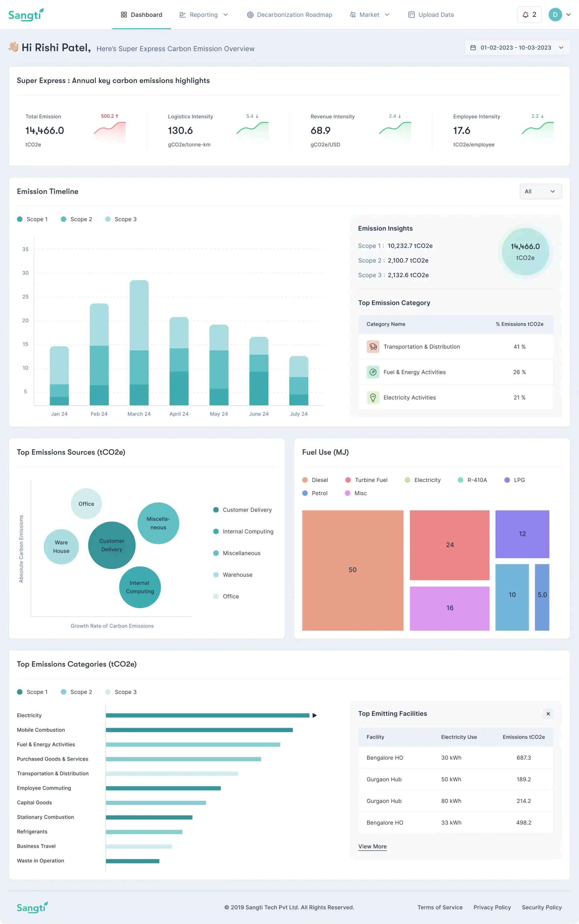Click the Reporting chart icon
Image resolution: width=579 pixels, height=924 pixels.
[x=183, y=14]
